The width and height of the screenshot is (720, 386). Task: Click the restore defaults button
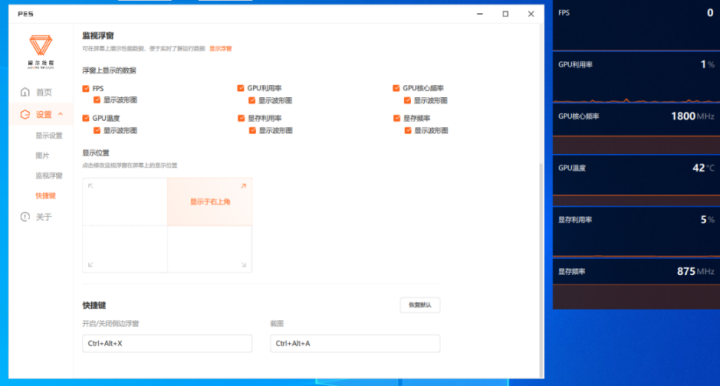click(420, 305)
